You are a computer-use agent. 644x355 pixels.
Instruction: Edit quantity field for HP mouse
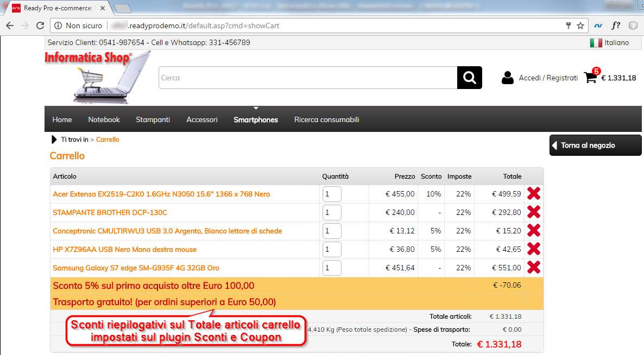(332, 250)
